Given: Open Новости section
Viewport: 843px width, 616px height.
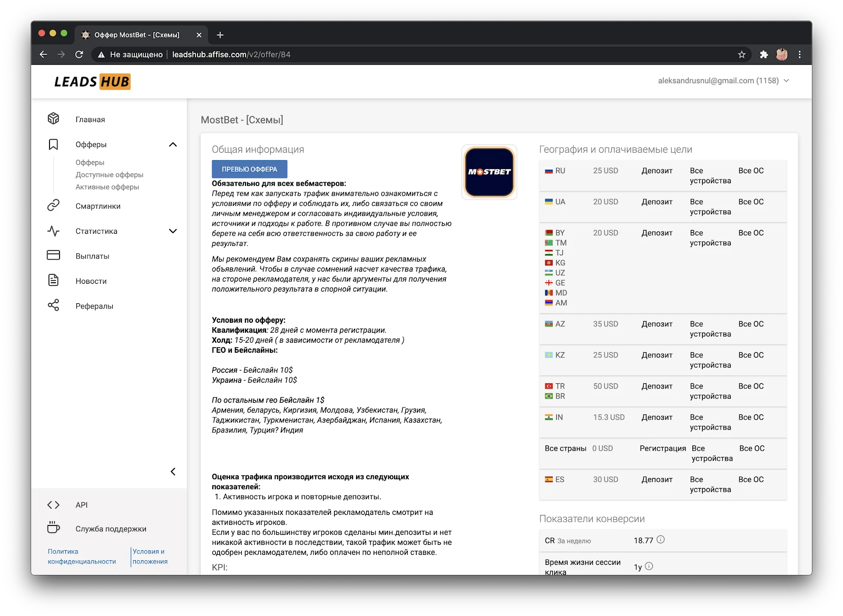Looking at the screenshot, I should (x=91, y=281).
